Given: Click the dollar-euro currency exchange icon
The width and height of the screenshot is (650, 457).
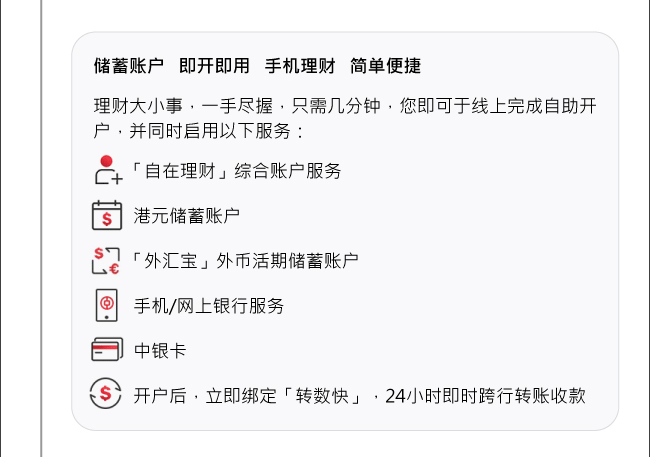Looking at the screenshot, I should 106,260.
